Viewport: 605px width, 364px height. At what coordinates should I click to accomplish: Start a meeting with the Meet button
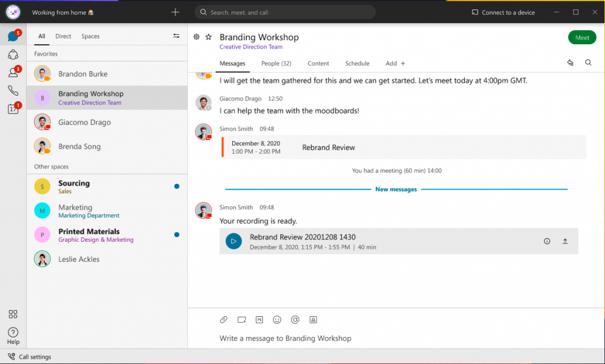coord(582,37)
